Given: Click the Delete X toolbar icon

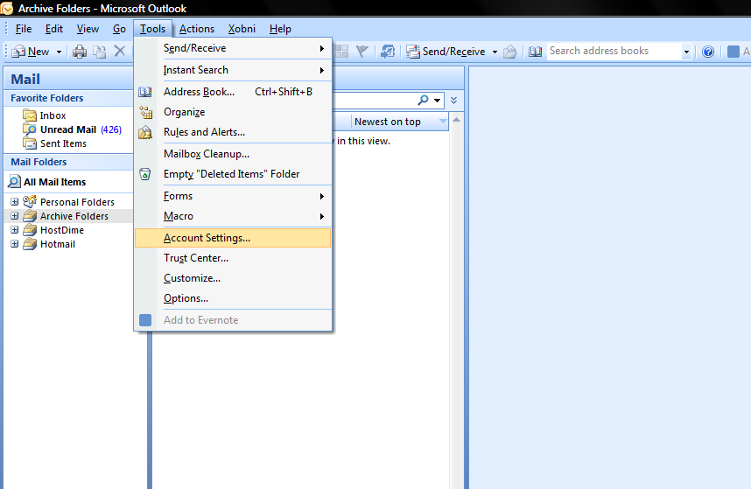Looking at the screenshot, I should pos(120,51).
